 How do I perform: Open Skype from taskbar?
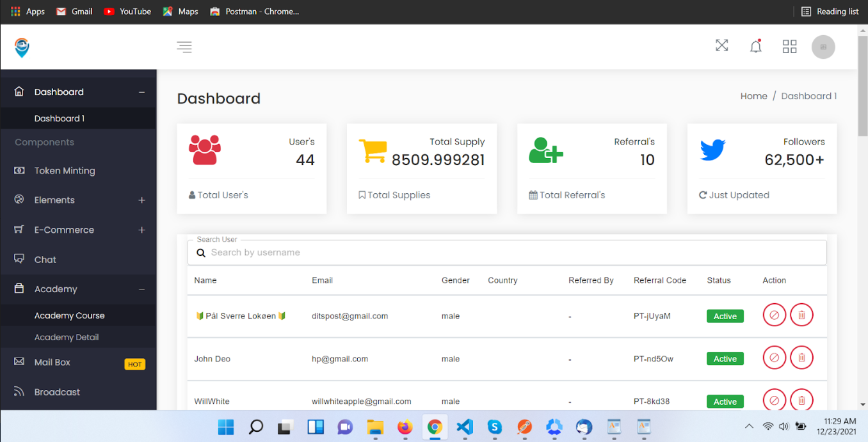point(495,427)
